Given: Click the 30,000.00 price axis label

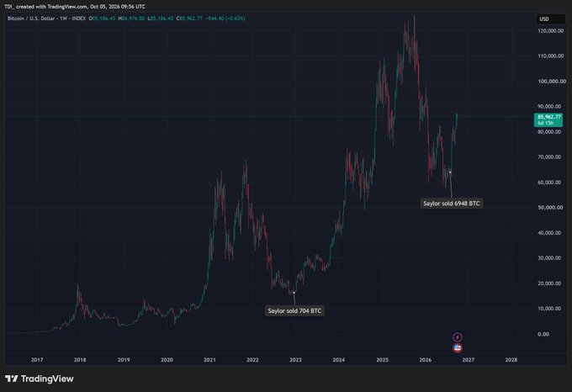Looking at the screenshot, I should click(x=549, y=257).
